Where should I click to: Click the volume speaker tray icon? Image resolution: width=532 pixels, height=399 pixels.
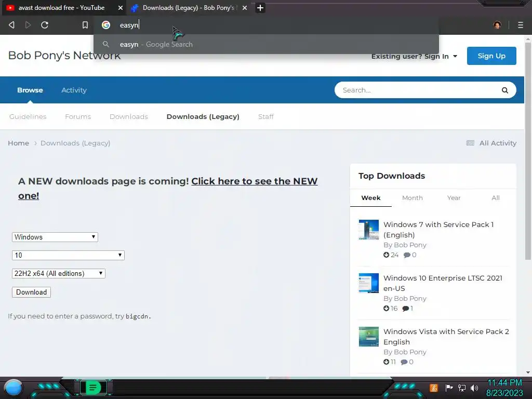(474, 388)
